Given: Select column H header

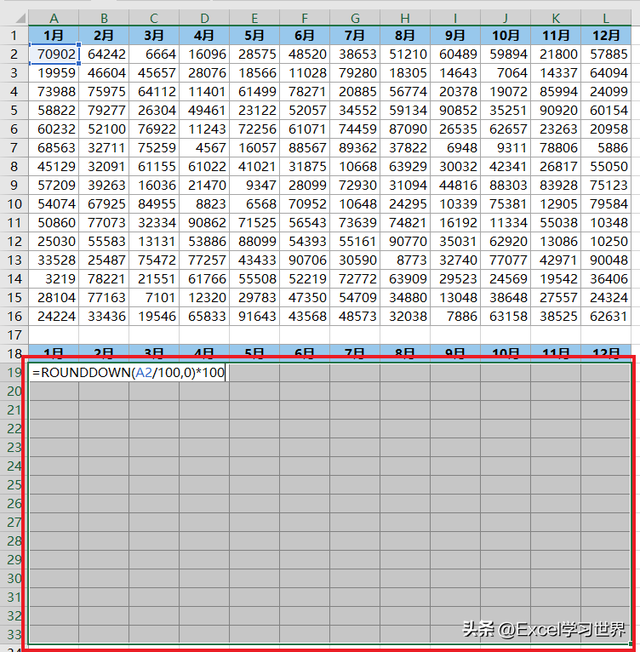Looking at the screenshot, I should pyautogui.click(x=405, y=17).
